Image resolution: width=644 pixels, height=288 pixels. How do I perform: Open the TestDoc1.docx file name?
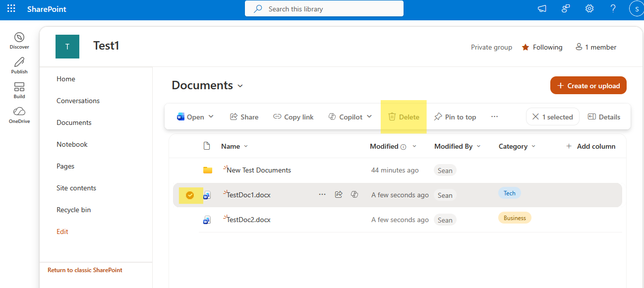[x=248, y=195]
